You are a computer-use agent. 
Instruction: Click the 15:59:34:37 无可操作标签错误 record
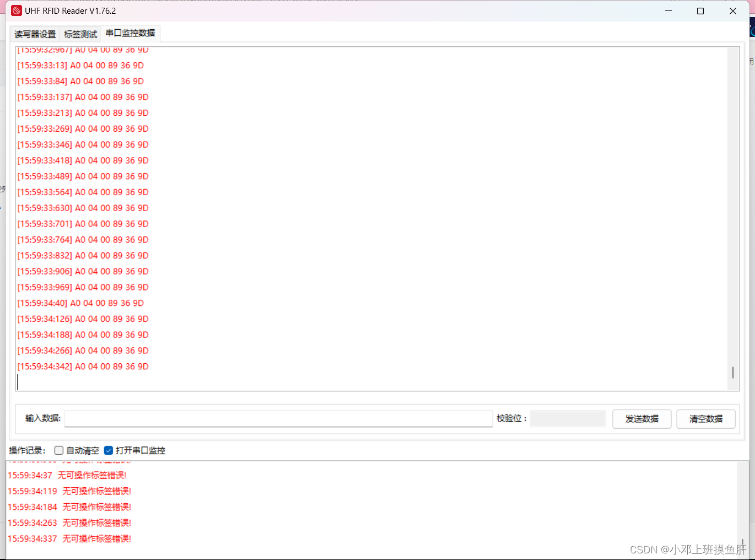(x=67, y=475)
